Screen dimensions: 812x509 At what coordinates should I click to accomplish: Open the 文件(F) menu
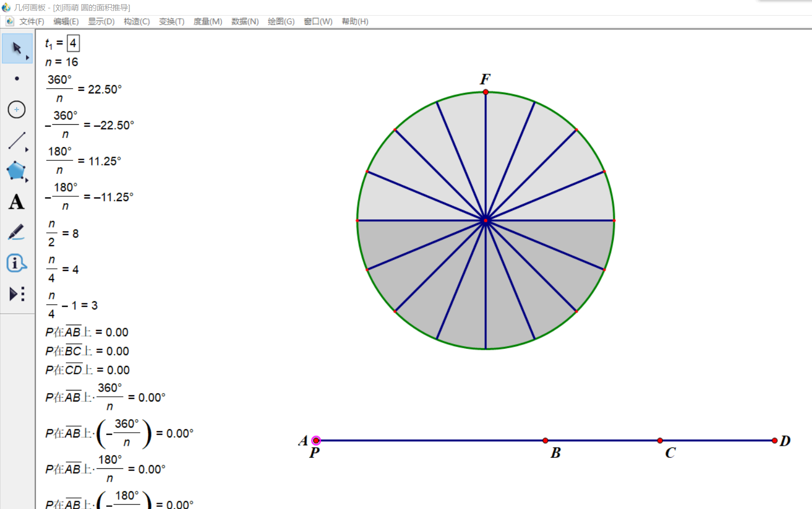[x=31, y=21]
